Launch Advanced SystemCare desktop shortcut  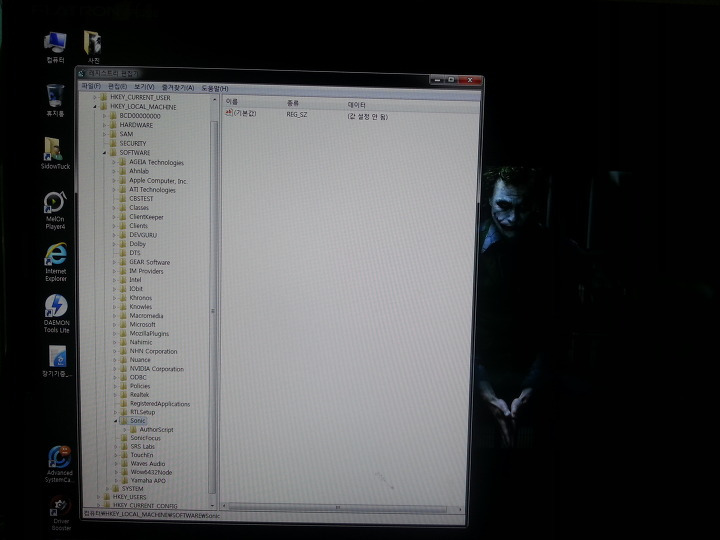(59, 464)
